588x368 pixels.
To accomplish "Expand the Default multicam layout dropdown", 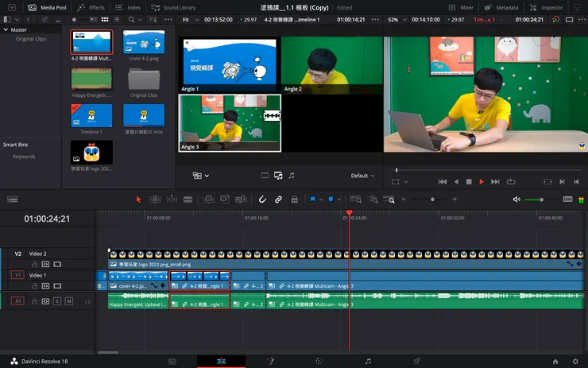I will point(363,176).
